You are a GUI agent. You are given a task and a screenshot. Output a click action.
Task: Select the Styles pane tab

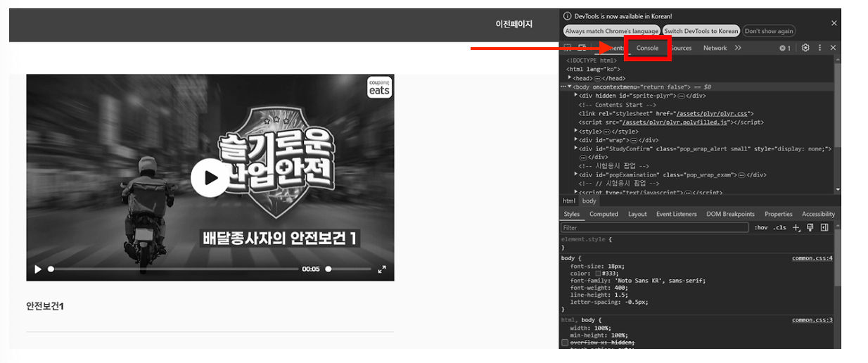[x=572, y=214]
